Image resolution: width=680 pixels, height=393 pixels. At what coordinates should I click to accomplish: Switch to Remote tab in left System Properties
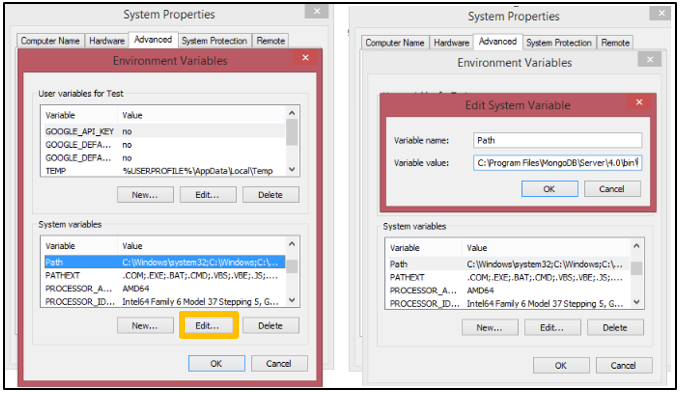[x=270, y=40]
